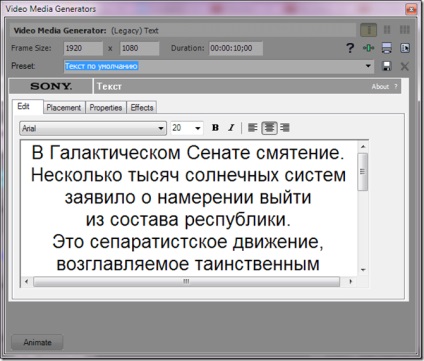Image resolution: width=424 pixels, height=361 pixels.
Task: Click the preset name field text
Action: (x=101, y=66)
